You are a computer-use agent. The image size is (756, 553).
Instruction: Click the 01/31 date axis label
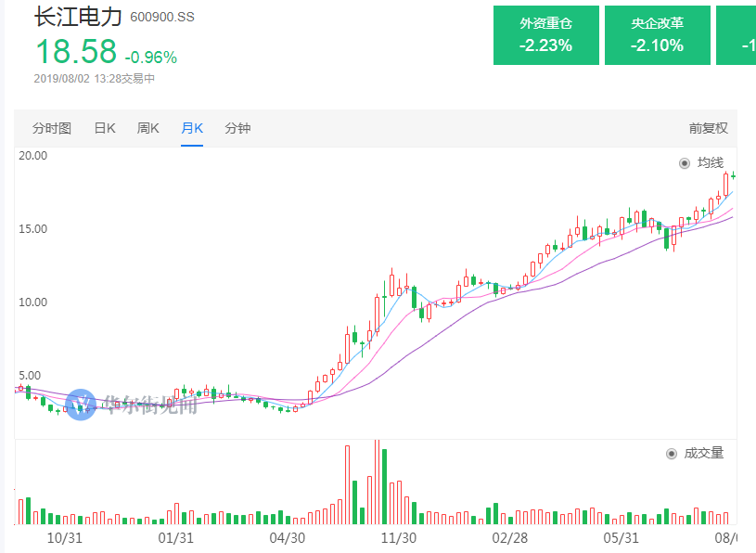click(176, 538)
